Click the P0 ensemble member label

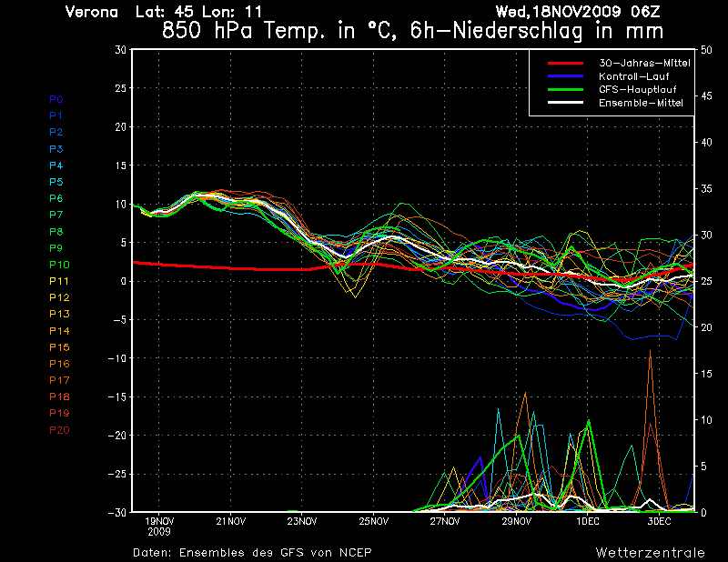click(x=56, y=99)
